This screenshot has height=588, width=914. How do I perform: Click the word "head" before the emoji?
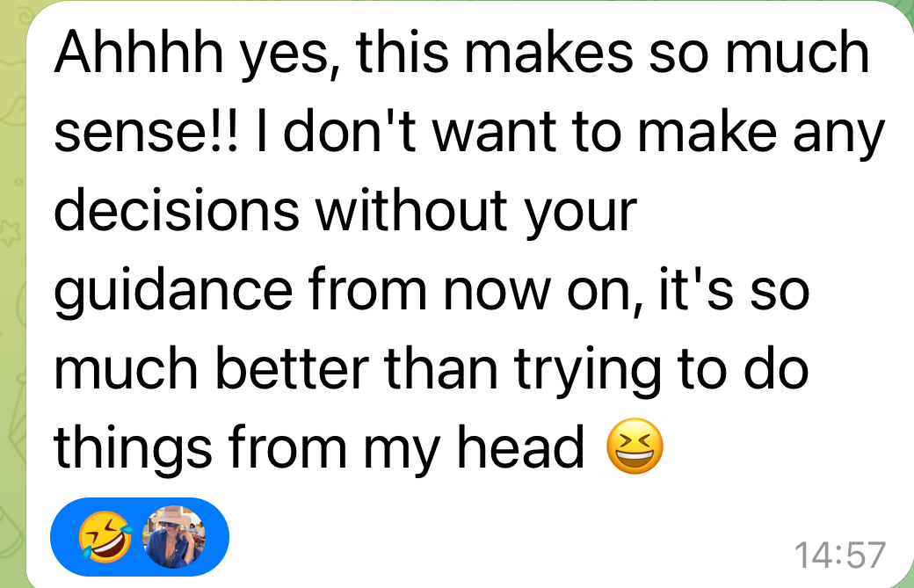[x=520, y=446]
